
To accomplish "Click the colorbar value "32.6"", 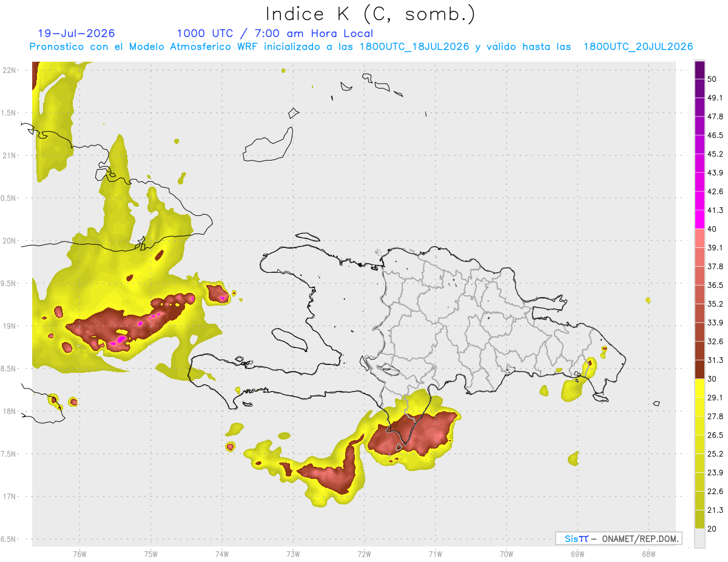I will (x=716, y=341).
